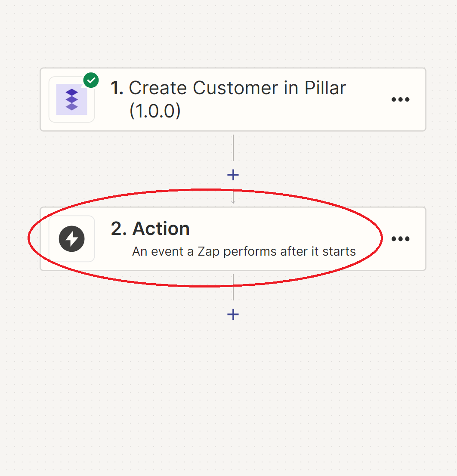Select the "2. Action" heading

[150, 228]
